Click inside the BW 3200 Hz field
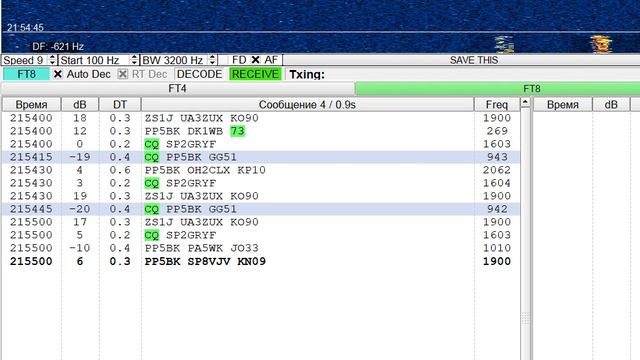 (175, 60)
